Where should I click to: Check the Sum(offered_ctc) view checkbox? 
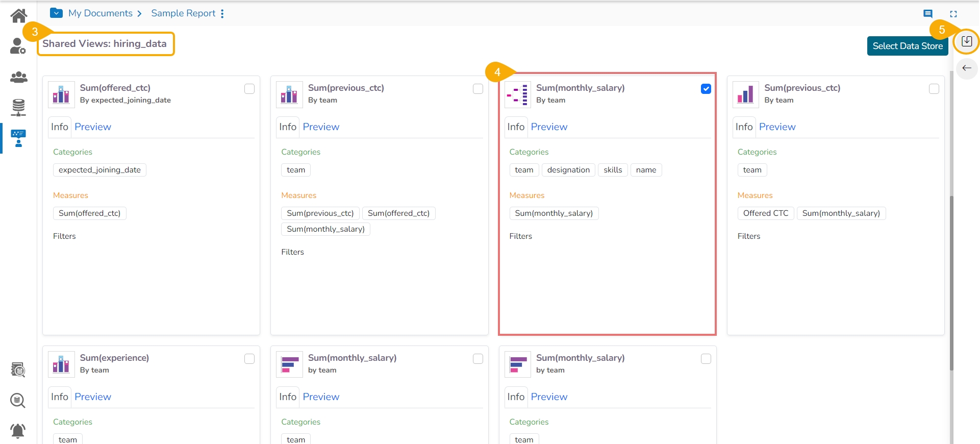point(249,89)
